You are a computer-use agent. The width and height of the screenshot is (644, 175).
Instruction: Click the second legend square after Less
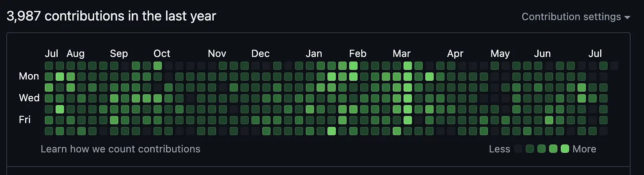530,149
